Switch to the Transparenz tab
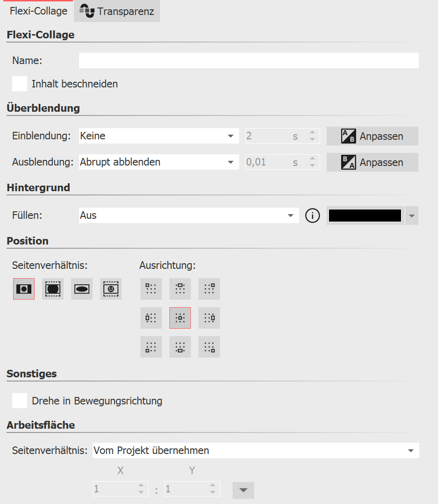Screen dimensions: 438x504 (x=117, y=11)
